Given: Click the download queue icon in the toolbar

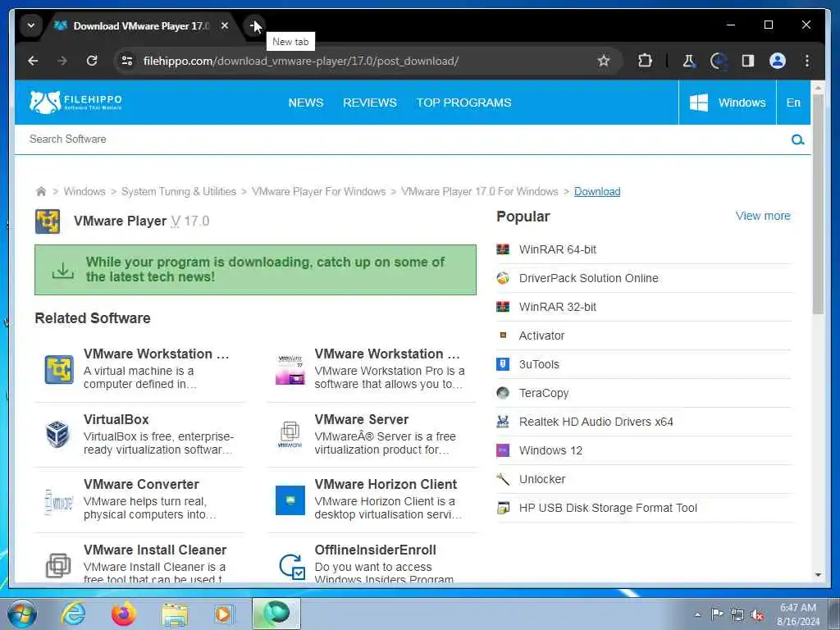Looking at the screenshot, I should [719, 61].
